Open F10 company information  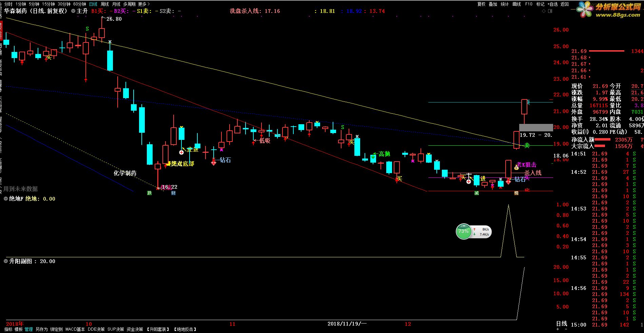click(x=529, y=4)
